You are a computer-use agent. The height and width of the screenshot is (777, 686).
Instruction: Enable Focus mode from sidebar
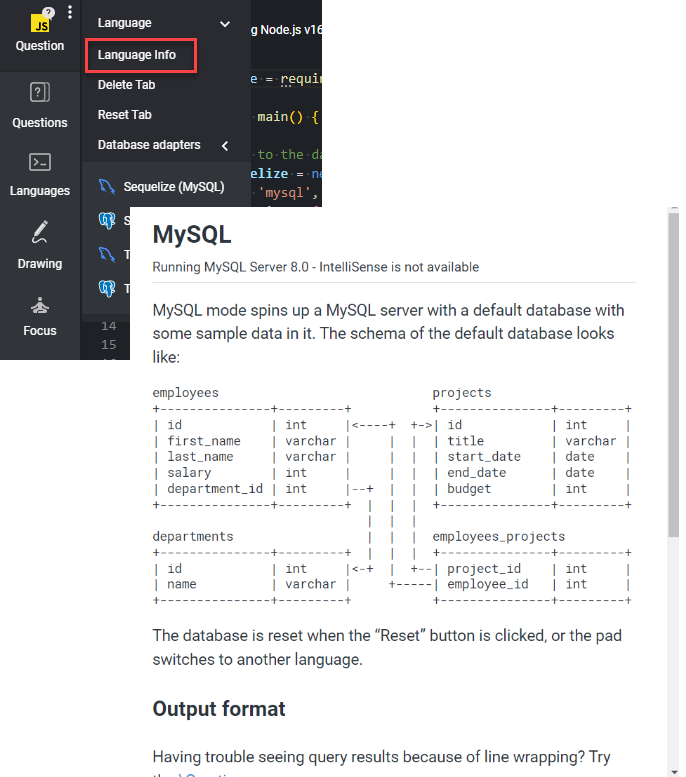[40, 304]
